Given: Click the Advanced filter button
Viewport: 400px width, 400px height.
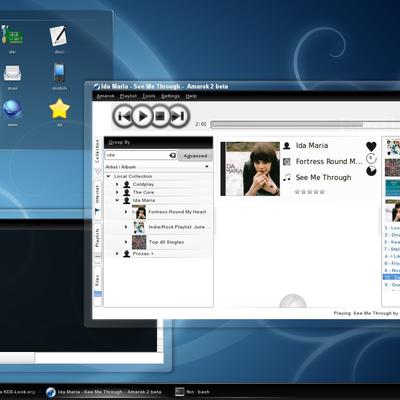Looking at the screenshot, I should (x=195, y=156).
